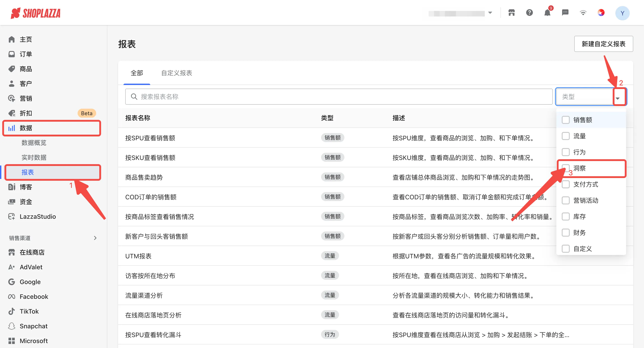Open the store switcher dropdown arrow
This screenshot has height=348, width=644.
[x=490, y=13]
